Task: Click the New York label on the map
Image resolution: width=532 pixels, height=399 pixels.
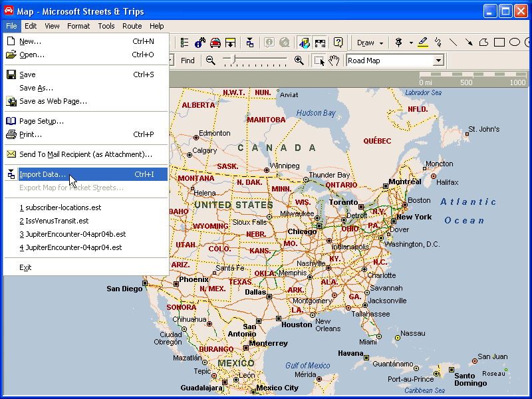Action: tap(414, 217)
